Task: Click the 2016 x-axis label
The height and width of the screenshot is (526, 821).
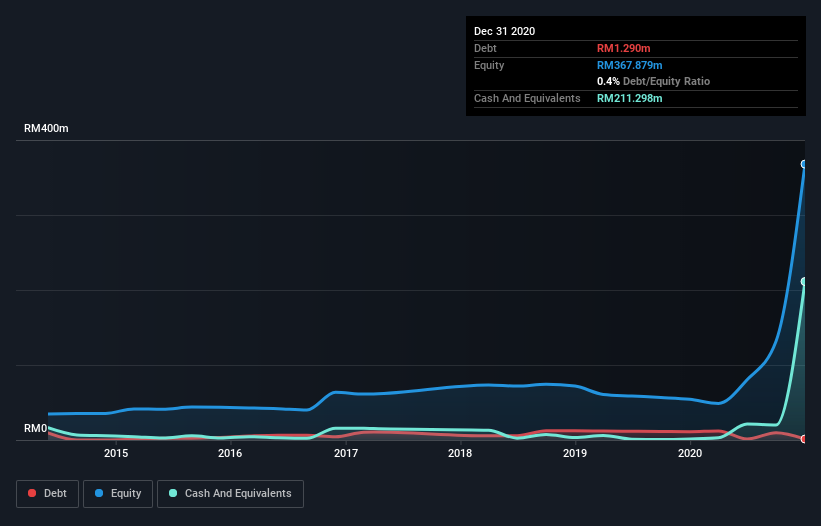Action: [230, 453]
